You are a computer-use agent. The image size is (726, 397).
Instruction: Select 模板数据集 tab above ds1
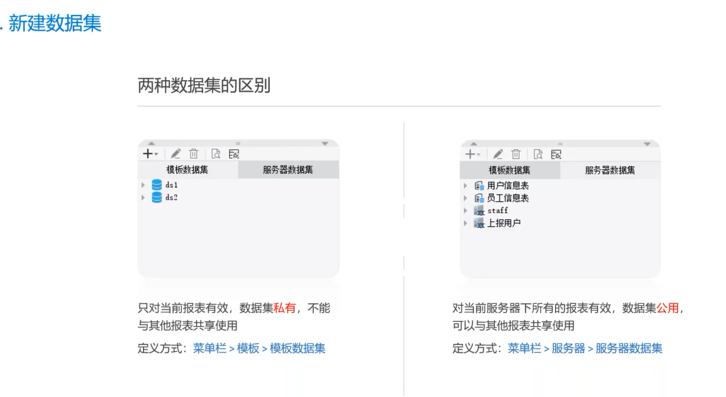pos(188,170)
